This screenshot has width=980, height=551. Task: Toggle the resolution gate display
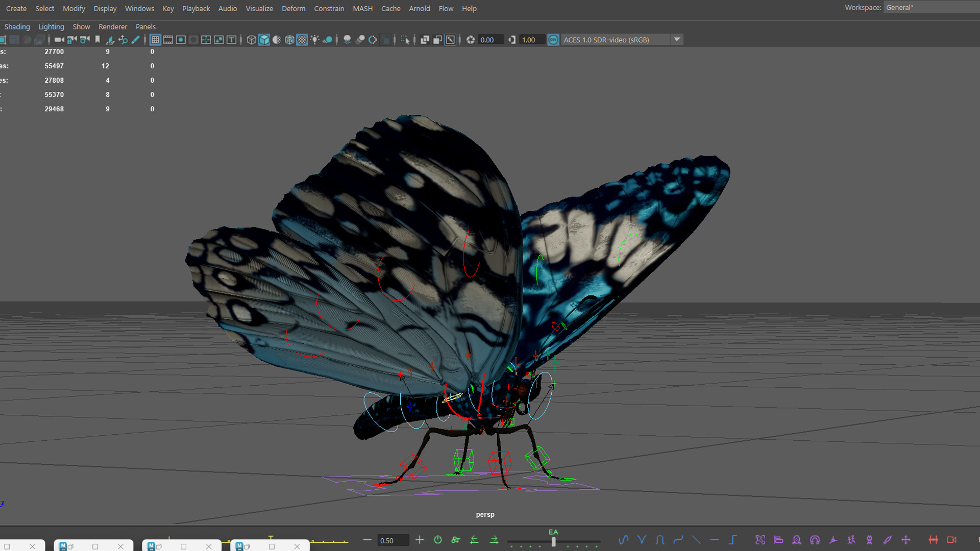(181, 40)
